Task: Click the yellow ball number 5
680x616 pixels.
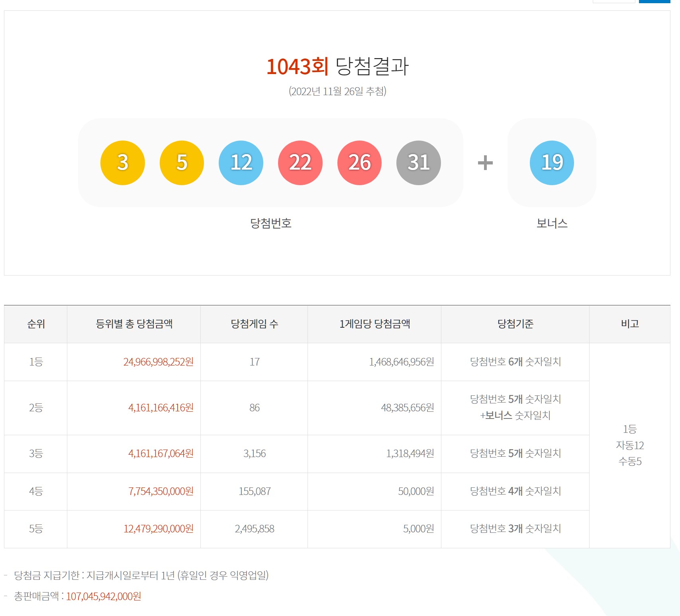Action: point(182,162)
